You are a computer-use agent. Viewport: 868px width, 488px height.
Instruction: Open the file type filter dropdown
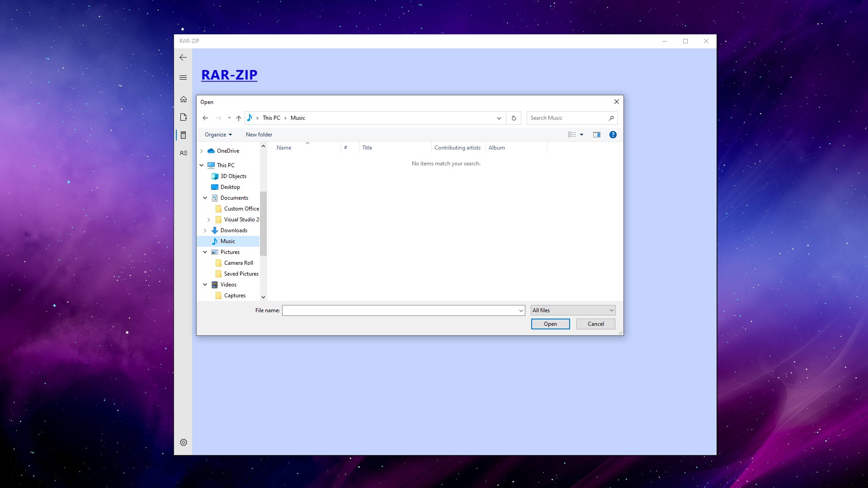point(572,310)
